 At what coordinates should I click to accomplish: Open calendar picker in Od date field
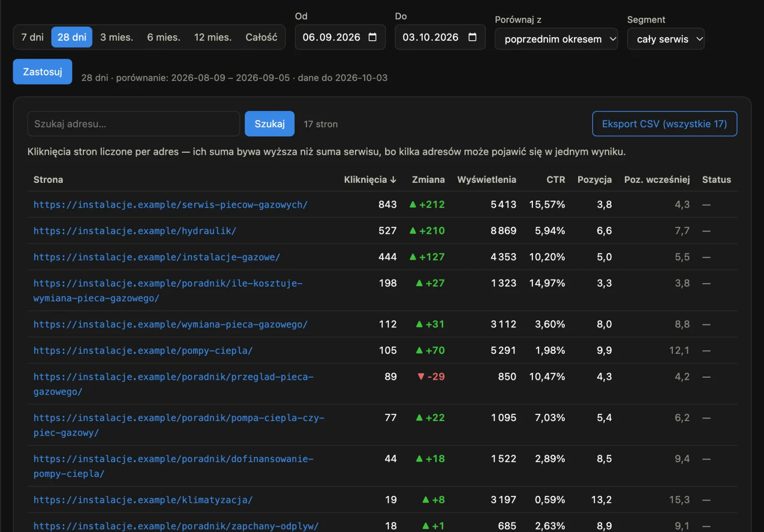tap(372, 37)
